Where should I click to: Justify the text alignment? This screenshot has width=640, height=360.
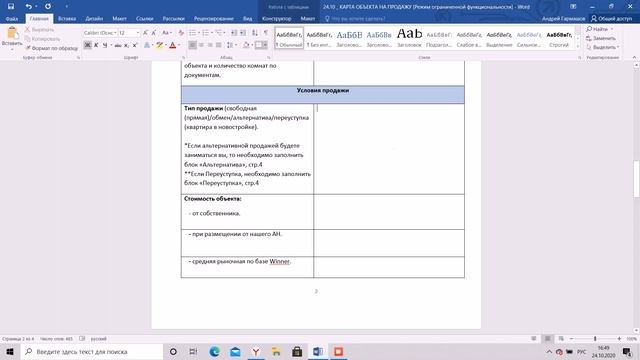[219, 45]
